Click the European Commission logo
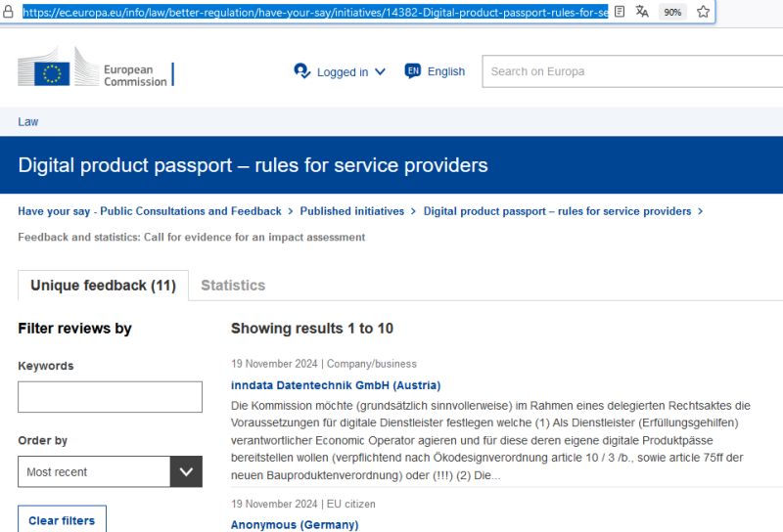Viewport: 783px width, 532px height. tap(96, 67)
